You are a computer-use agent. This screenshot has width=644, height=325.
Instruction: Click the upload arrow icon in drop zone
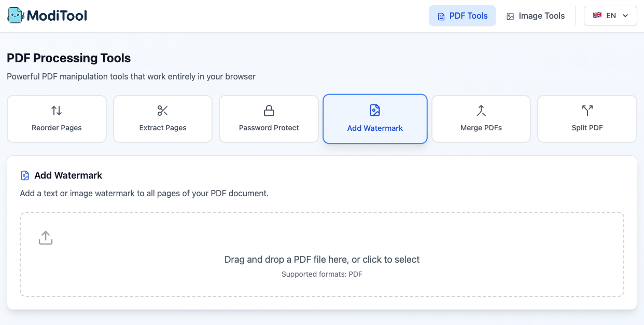coord(46,238)
